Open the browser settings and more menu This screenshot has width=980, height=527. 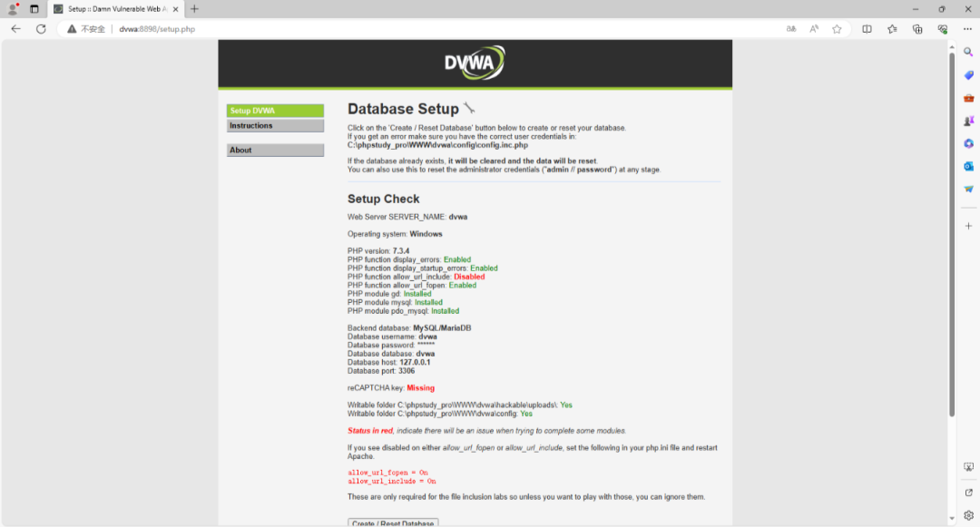967,29
